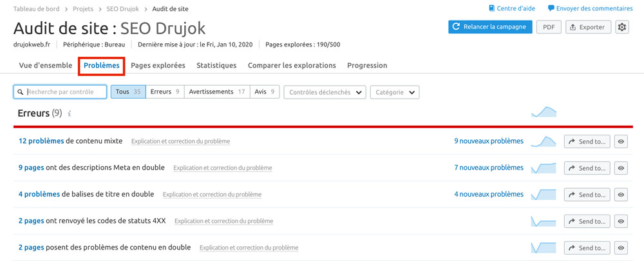Open explanation link for descriptions Meta en double
Viewport: 644px width, 261px height.
tap(223, 168)
